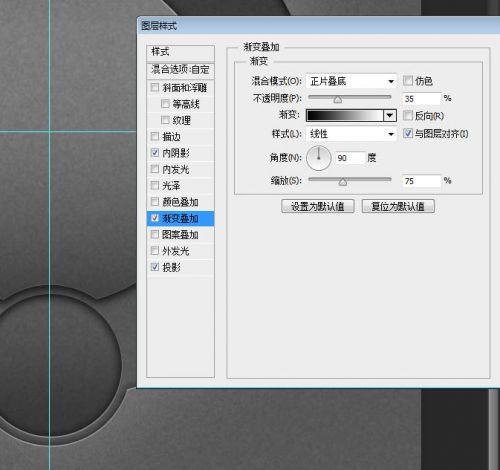The height and width of the screenshot is (470, 500).
Task: Click the angle input field showing 90
Action: click(350, 158)
